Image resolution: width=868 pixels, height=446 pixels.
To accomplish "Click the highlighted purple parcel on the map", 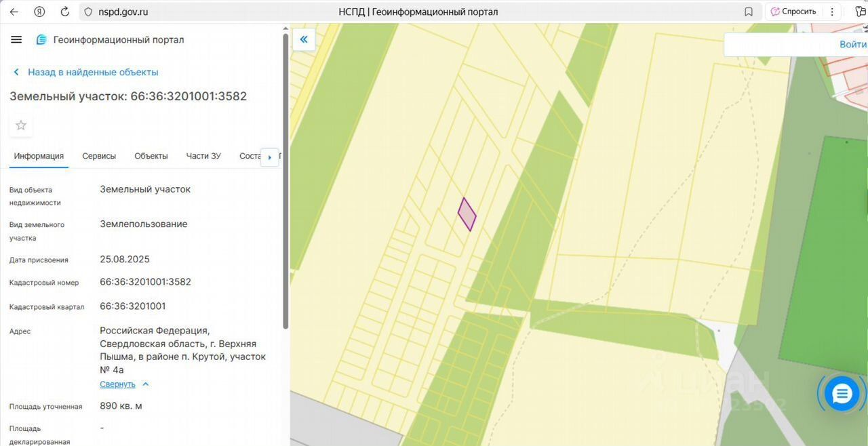I will pos(467,215).
